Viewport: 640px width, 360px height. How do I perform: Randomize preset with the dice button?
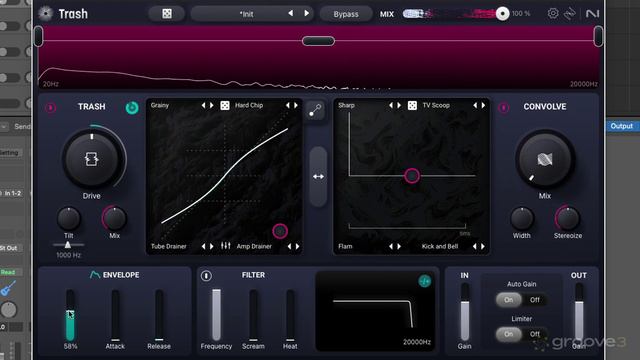(167, 14)
